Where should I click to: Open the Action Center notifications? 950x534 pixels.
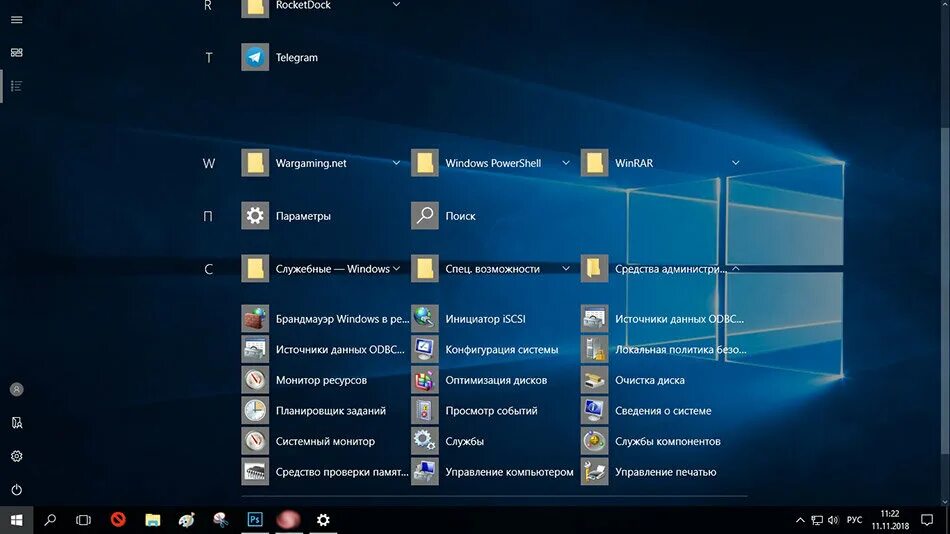(x=927, y=520)
